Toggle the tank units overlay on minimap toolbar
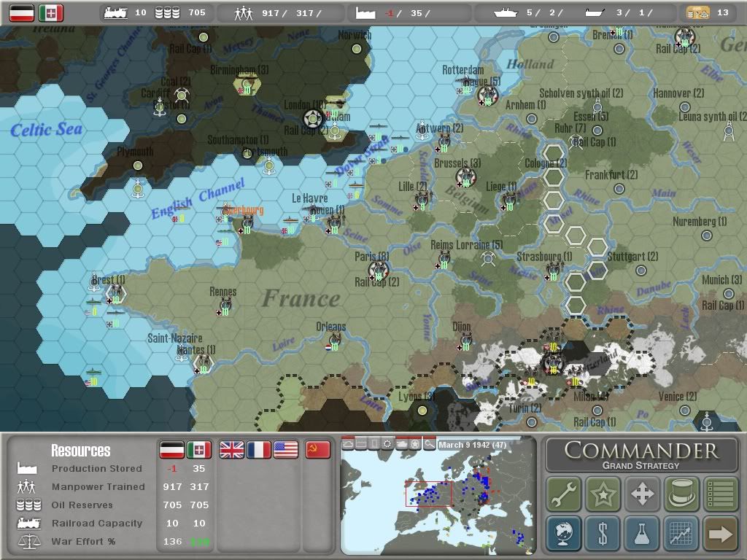 pos(402,444)
